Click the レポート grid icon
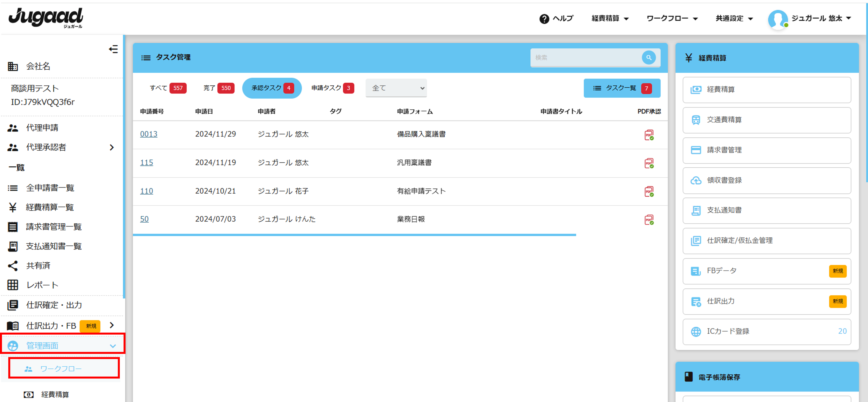Image resolution: width=868 pixels, height=402 pixels. click(13, 285)
